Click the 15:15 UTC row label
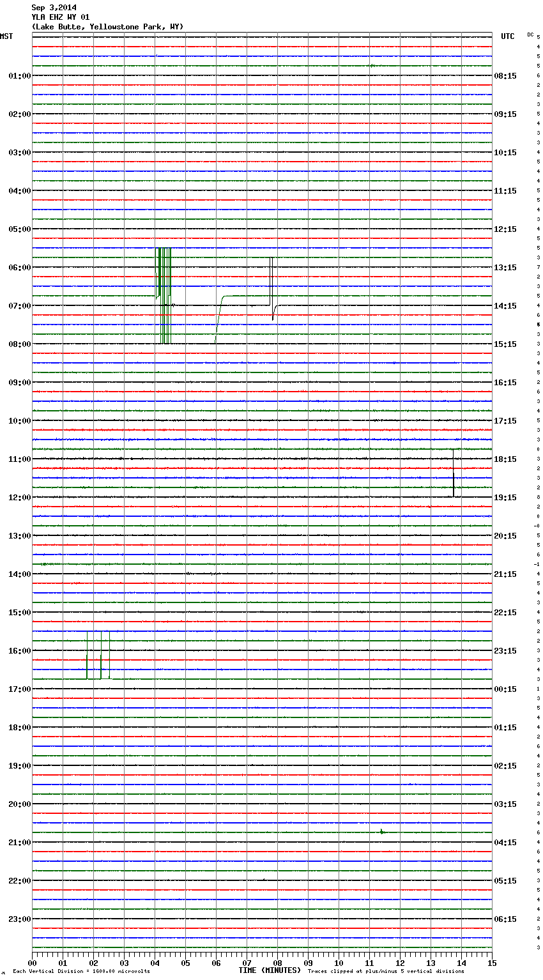This screenshot has height=980, width=543. click(505, 344)
